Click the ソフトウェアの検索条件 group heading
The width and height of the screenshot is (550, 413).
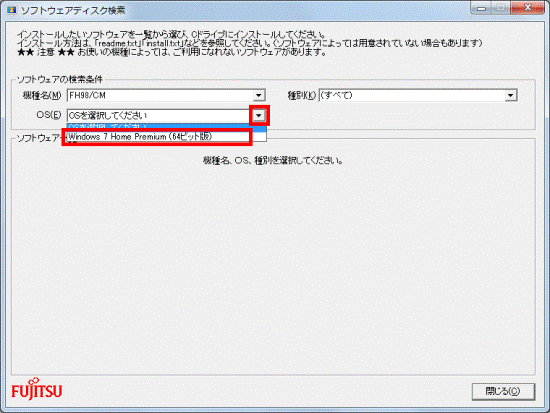coord(60,80)
